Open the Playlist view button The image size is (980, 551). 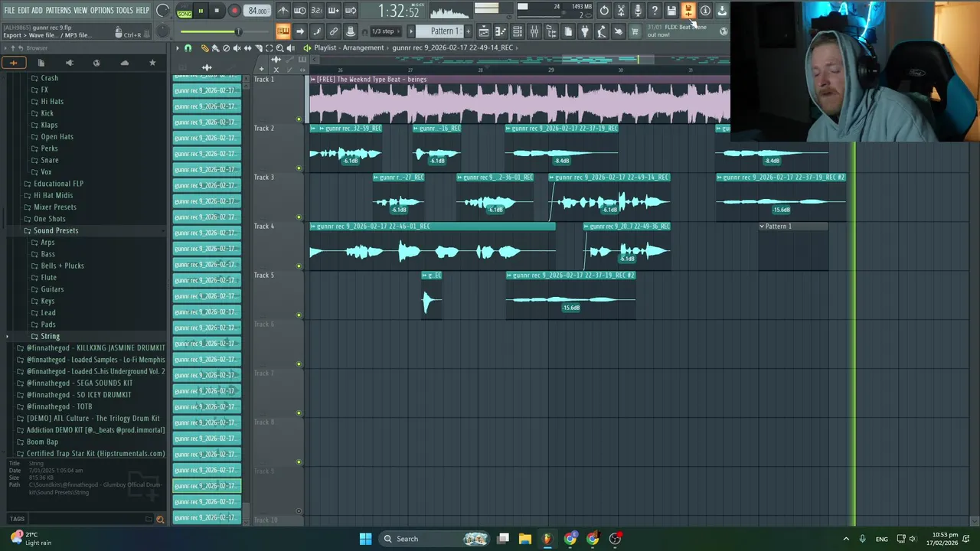click(484, 31)
